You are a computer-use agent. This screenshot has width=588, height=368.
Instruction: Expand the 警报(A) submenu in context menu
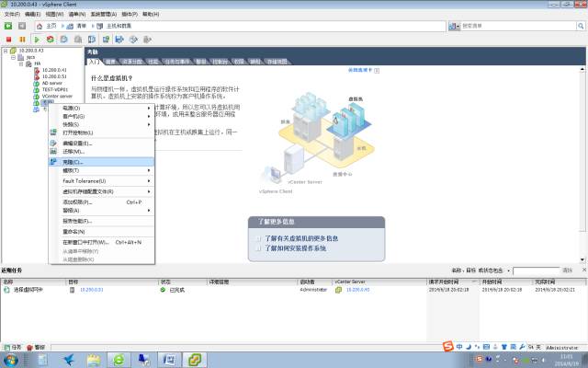[x=149, y=211]
